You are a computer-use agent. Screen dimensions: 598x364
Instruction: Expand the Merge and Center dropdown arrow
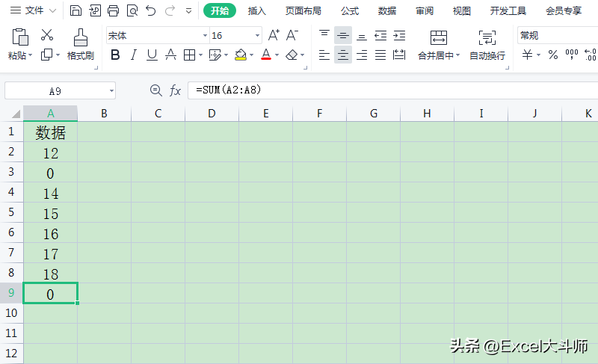[457, 55]
